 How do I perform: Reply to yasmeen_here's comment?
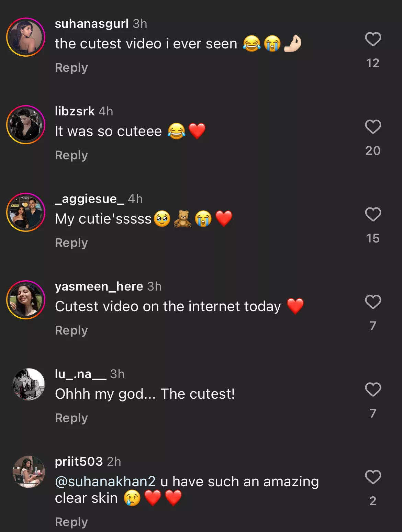(x=71, y=330)
